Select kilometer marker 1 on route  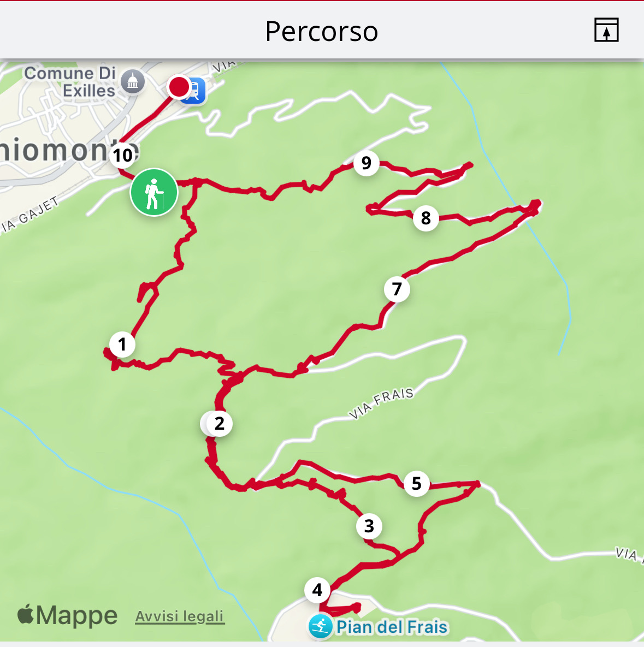pyautogui.click(x=122, y=344)
